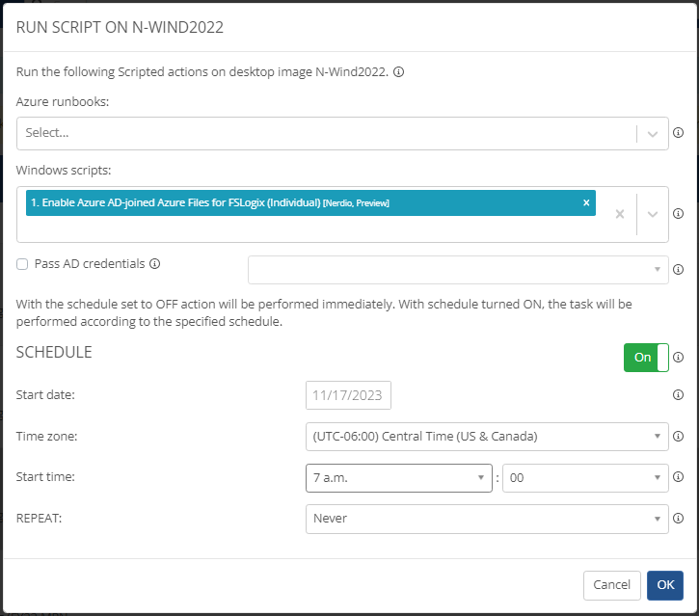This screenshot has height=616, width=699.
Task: Enable Pass AD credentials checkbox
Action: 22,263
